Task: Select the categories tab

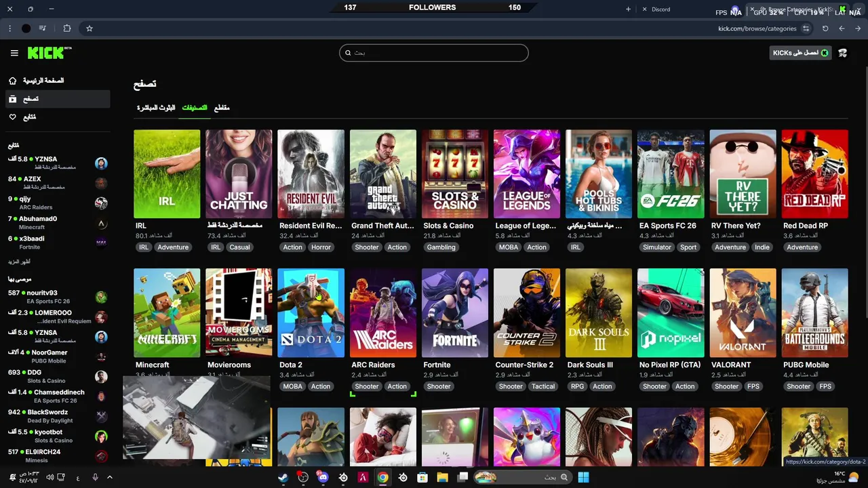Action: pyautogui.click(x=195, y=108)
